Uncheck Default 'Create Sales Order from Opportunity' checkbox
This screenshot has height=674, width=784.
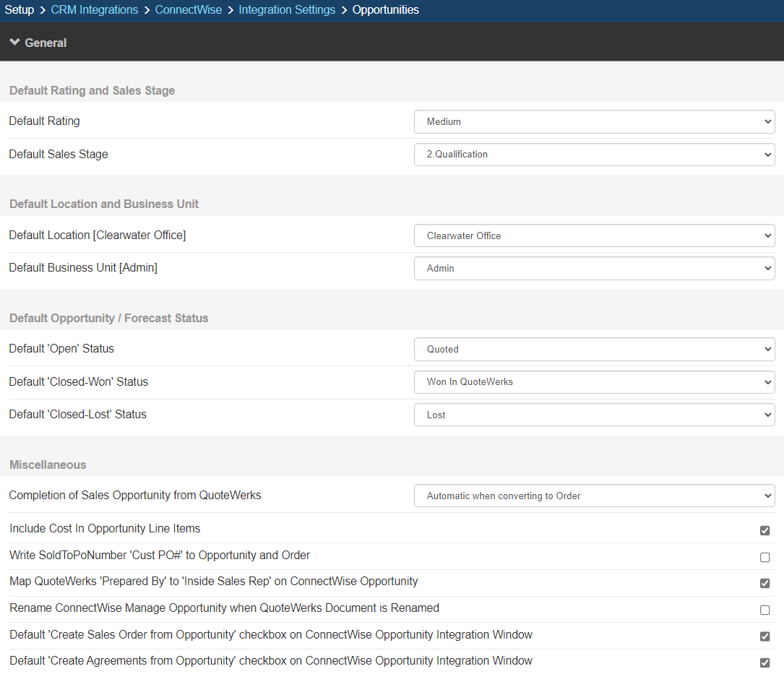tap(764, 636)
